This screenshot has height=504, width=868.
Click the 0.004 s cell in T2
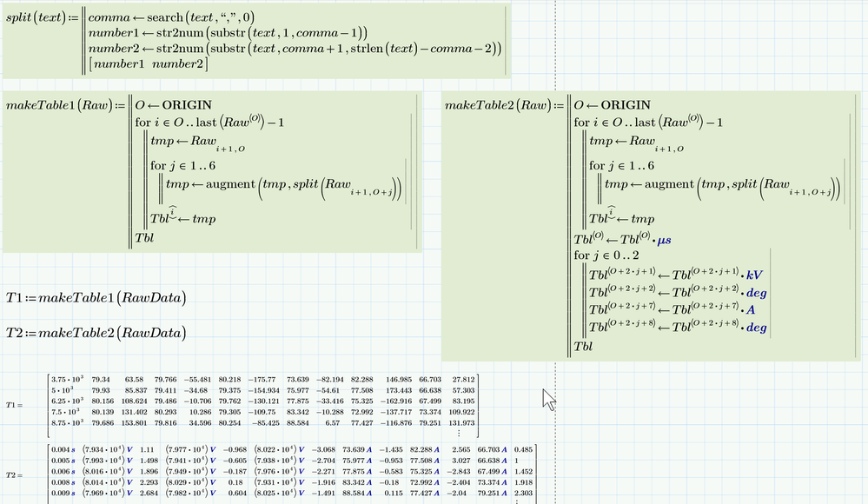click(x=65, y=448)
